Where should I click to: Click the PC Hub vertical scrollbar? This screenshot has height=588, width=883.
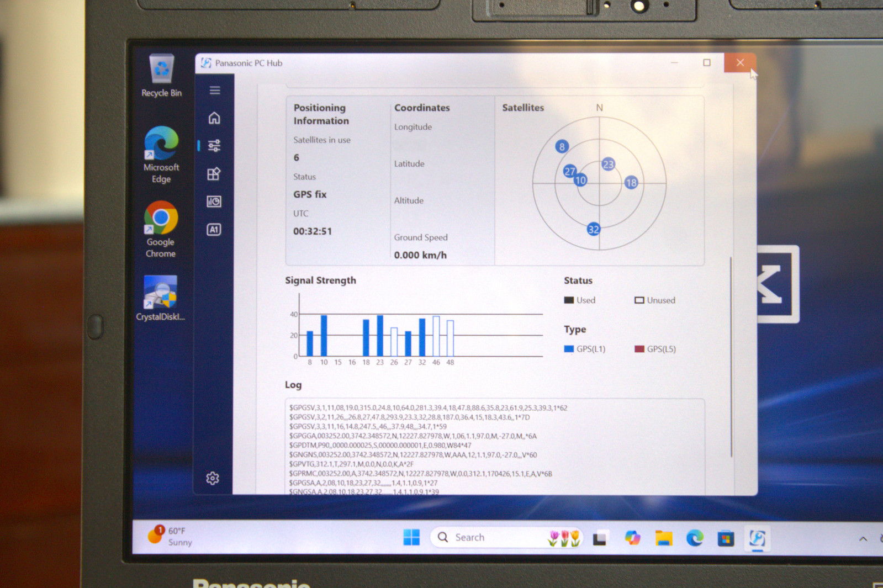[x=732, y=357]
